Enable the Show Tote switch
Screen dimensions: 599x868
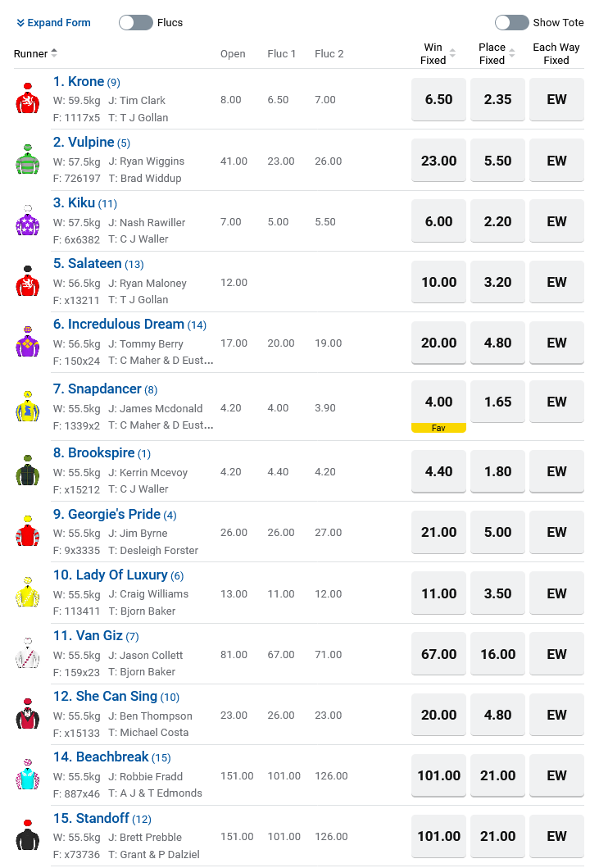pos(511,23)
